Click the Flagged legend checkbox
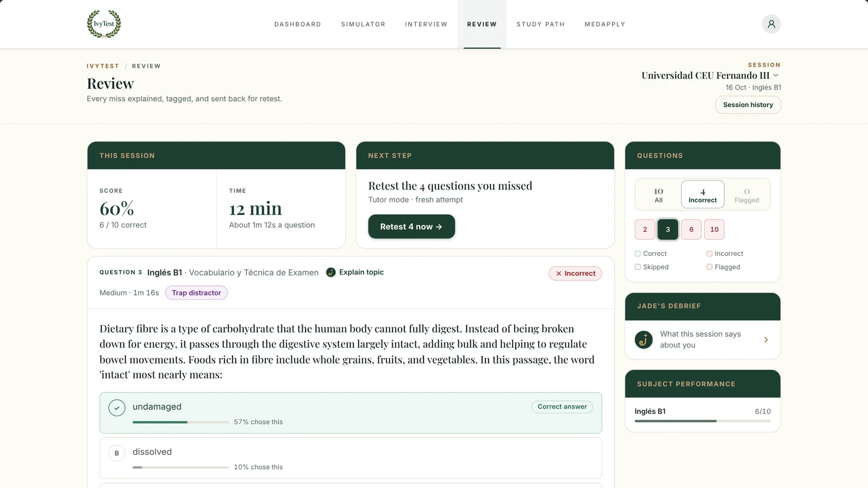The height and width of the screenshot is (488, 868). pos(710,267)
